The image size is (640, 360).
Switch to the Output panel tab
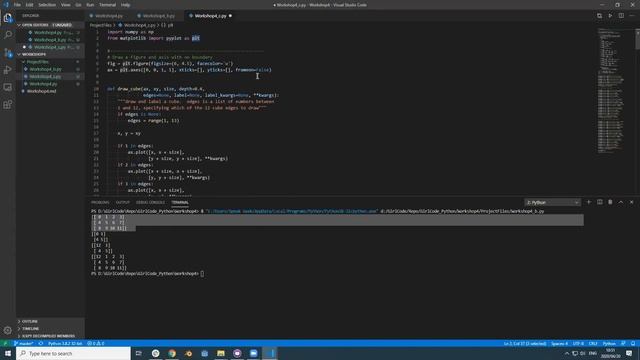pos(122,202)
